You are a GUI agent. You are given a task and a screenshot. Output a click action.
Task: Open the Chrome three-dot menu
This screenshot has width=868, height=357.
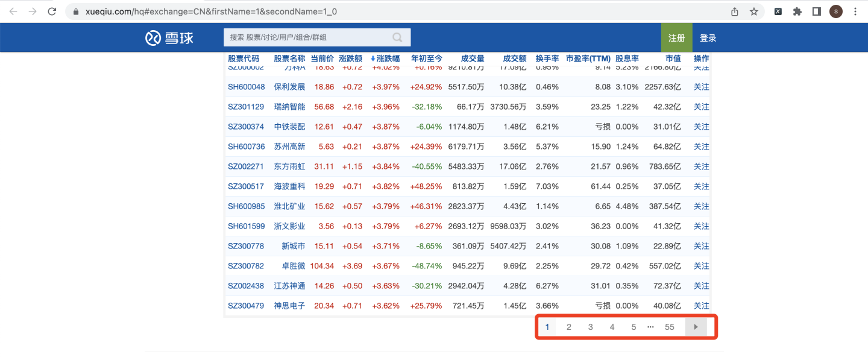[855, 11]
